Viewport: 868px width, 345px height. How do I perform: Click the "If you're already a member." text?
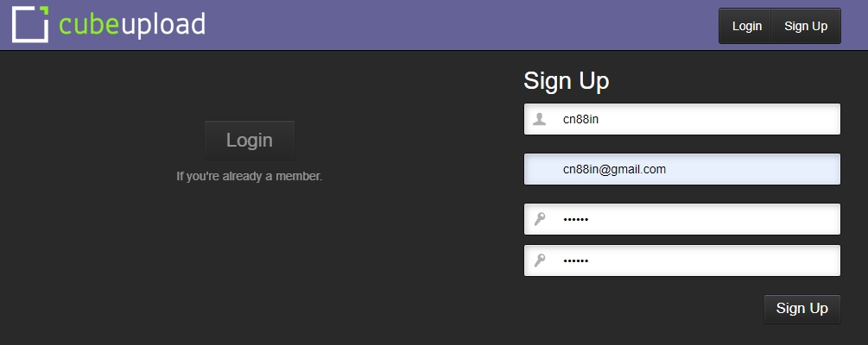tap(249, 176)
